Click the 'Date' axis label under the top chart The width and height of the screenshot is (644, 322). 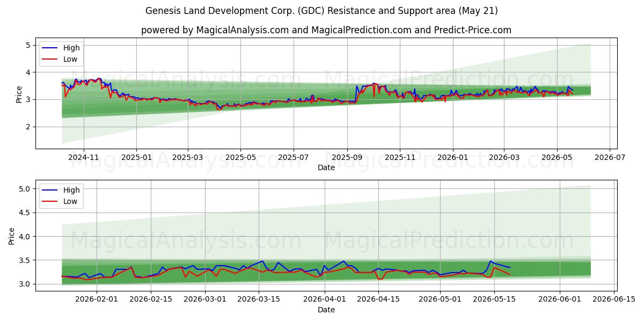(326, 167)
